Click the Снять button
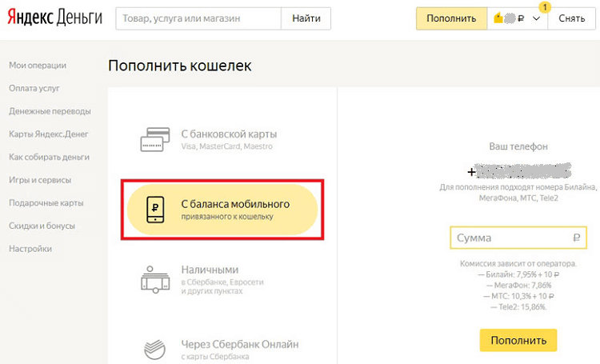Viewport: 600px width, 364px height. click(x=572, y=18)
